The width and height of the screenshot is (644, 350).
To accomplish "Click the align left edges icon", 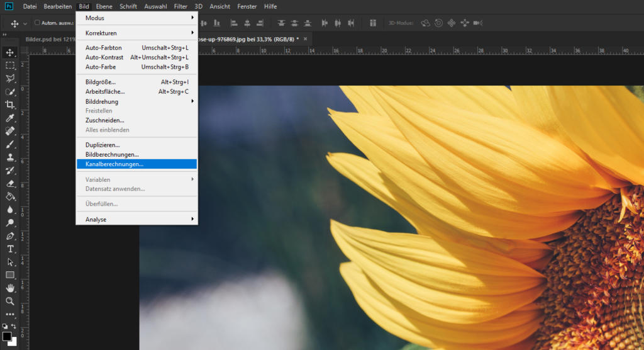I will tap(234, 23).
